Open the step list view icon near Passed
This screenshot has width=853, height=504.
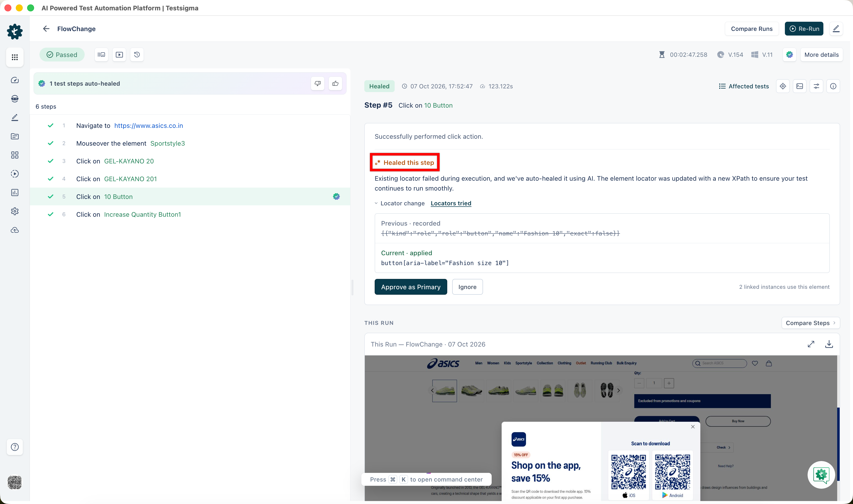[101, 55]
